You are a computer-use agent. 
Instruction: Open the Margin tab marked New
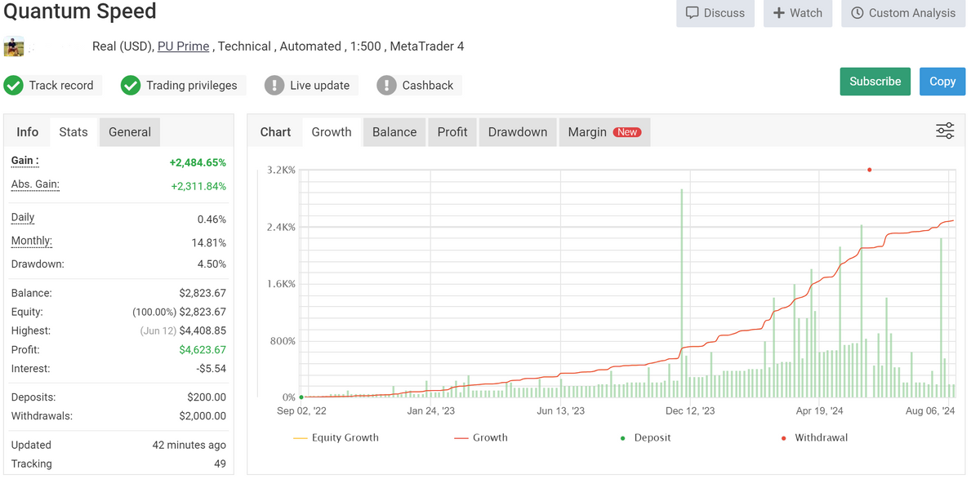[604, 132]
